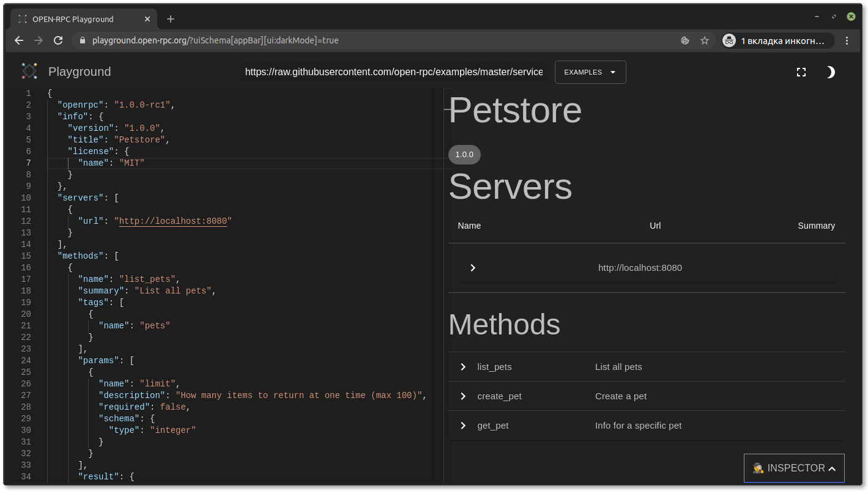Expand the list_pets method row

[x=463, y=367]
